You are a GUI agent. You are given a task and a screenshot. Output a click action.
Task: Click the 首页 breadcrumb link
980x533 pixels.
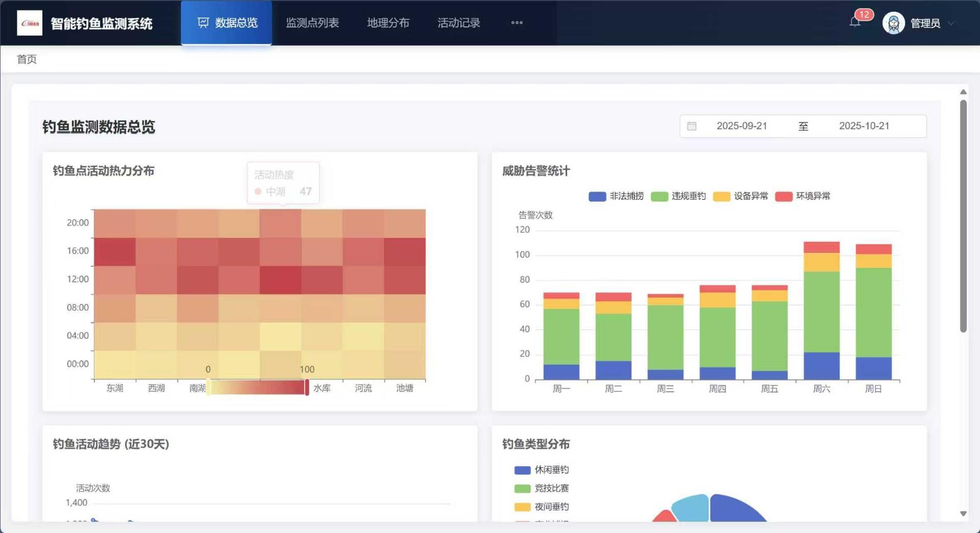(27, 59)
